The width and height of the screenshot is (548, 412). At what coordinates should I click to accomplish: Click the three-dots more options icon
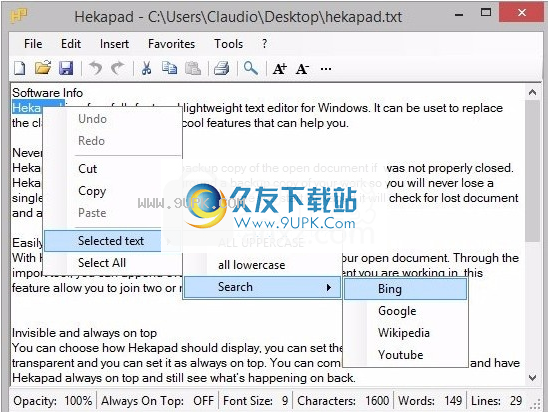pyautogui.click(x=326, y=69)
